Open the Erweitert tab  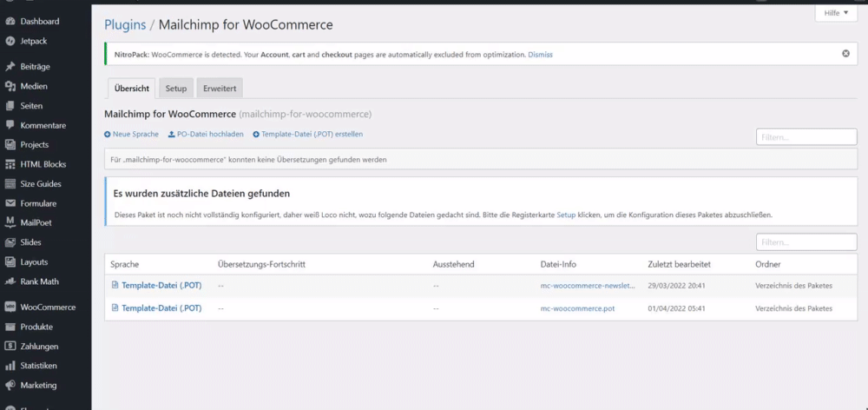(220, 88)
